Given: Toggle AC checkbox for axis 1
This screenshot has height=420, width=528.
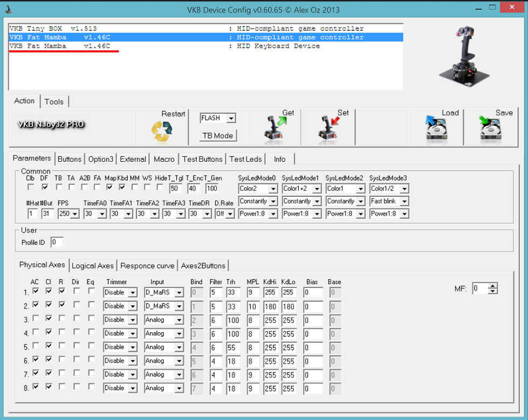Looking at the screenshot, I should [x=36, y=291].
